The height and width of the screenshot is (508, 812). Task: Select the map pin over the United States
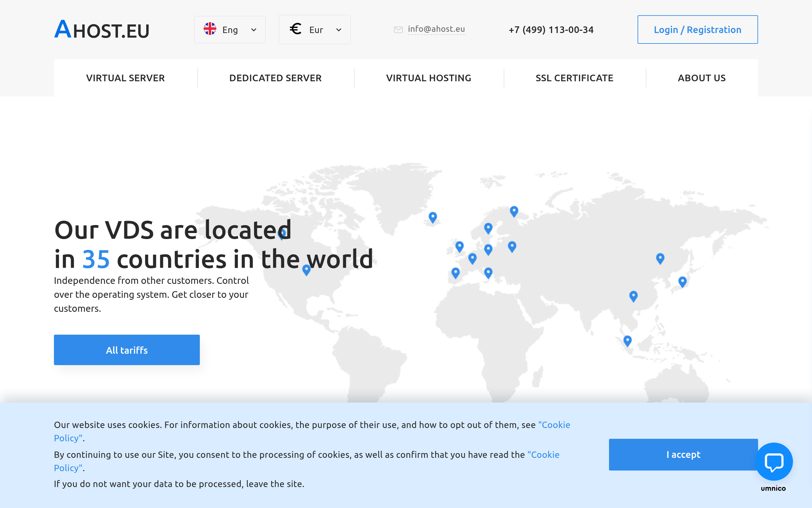coord(306,270)
